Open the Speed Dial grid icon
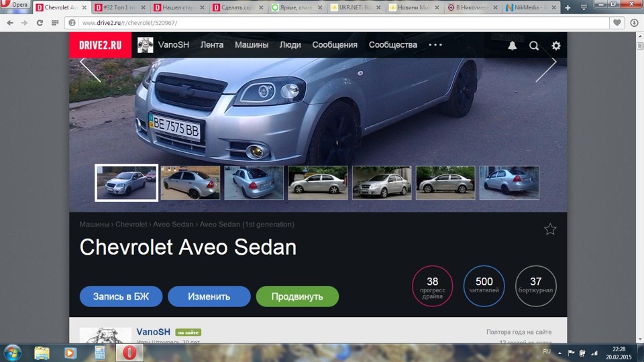 54,23
